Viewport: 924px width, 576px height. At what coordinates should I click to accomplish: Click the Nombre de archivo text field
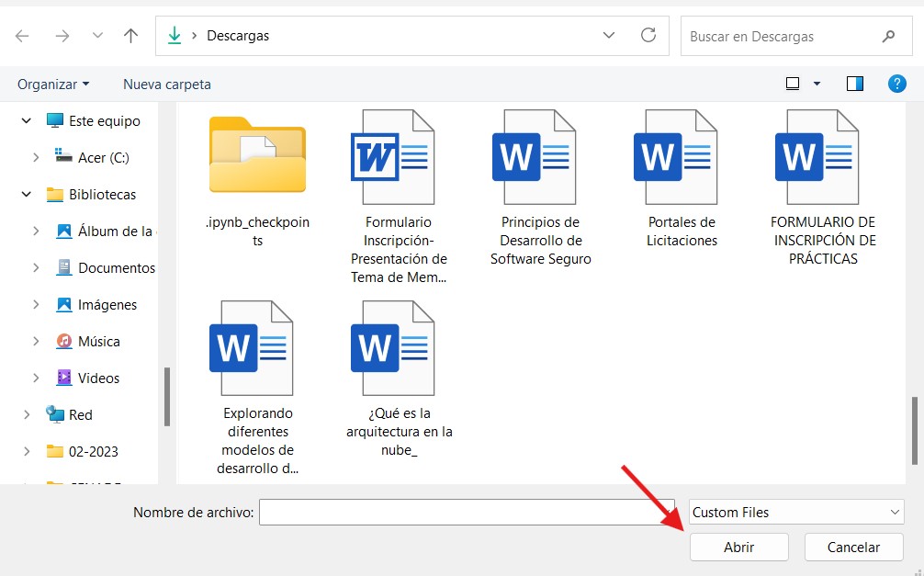pyautogui.click(x=467, y=513)
